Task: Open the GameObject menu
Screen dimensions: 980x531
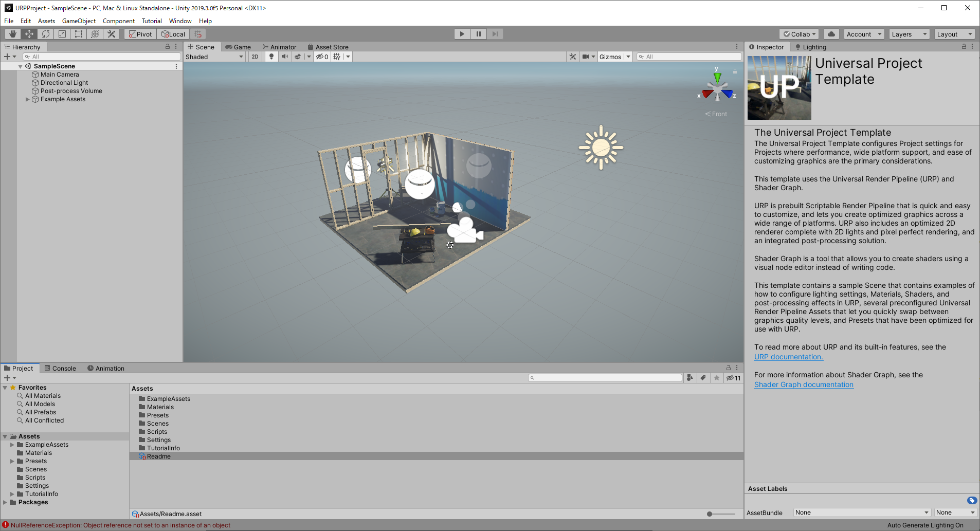Action: point(79,21)
